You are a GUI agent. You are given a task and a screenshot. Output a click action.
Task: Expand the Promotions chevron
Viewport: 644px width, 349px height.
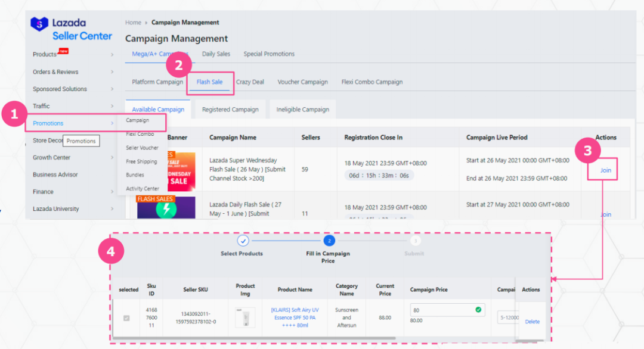tap(112, 123)
